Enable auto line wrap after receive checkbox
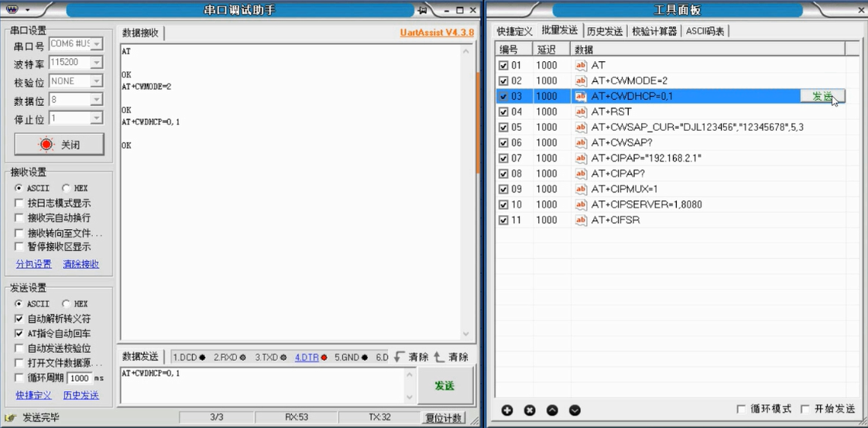Screen dimensions: 868x428 (19, 218)
